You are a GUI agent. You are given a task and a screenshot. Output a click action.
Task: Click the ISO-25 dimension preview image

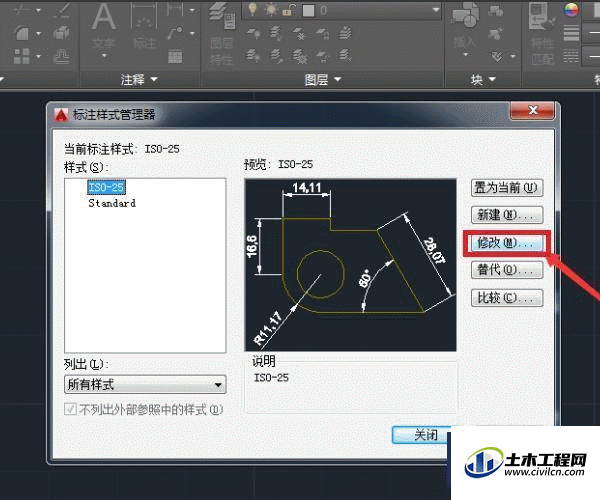click(x=351, y=265)
